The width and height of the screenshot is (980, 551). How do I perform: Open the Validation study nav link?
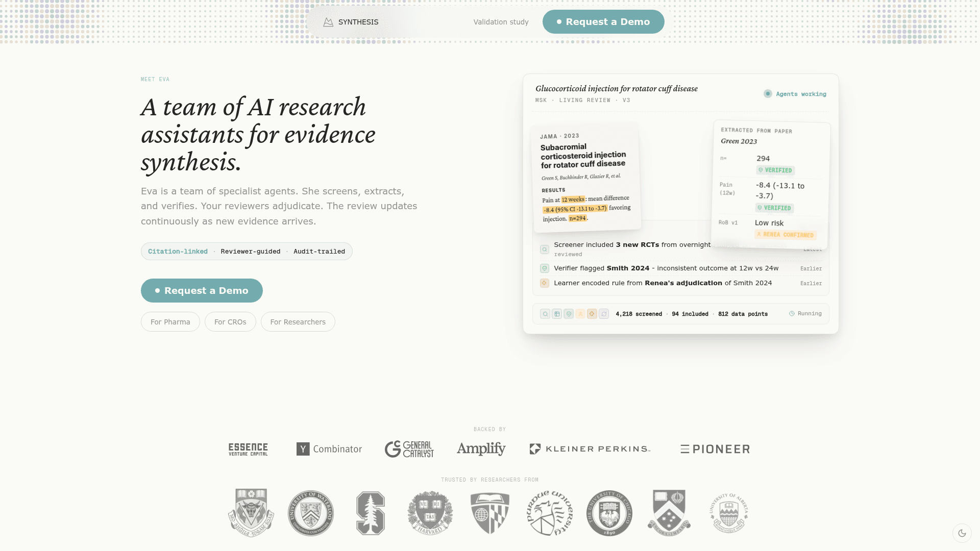501,22
